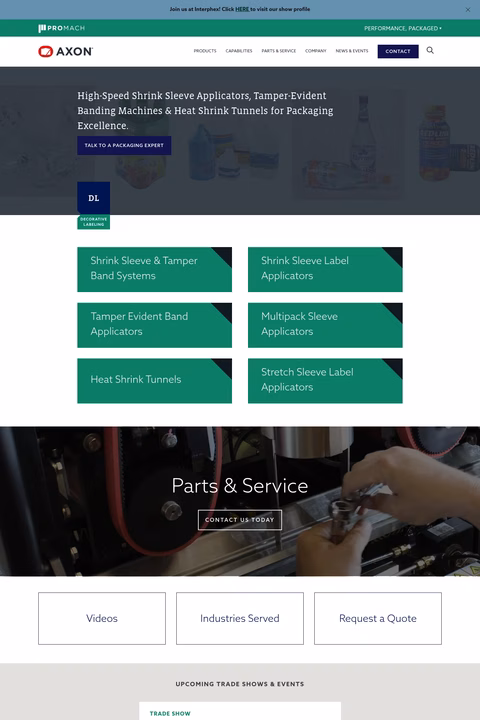This screenshot has height=720, width=480.
Task: Open the Videos card
Action: [102, 619]
